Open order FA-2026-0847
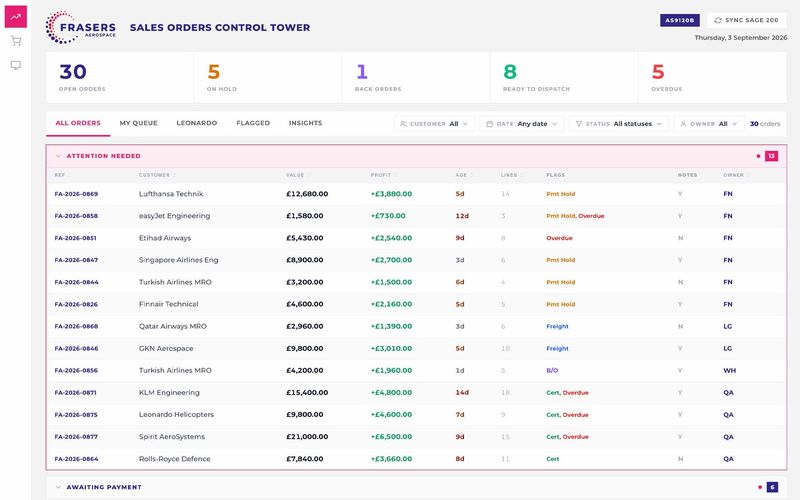This screenshot has height=500, width=800. click(76, 260)
